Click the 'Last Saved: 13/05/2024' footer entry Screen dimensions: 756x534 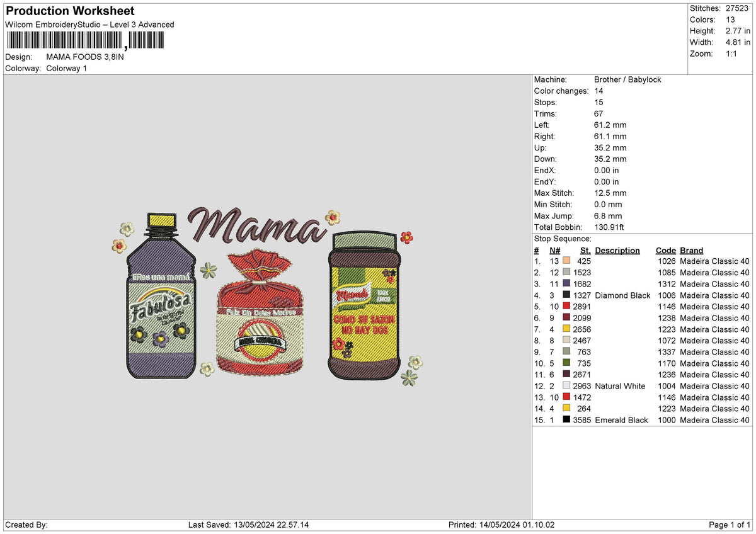(249, 525)
